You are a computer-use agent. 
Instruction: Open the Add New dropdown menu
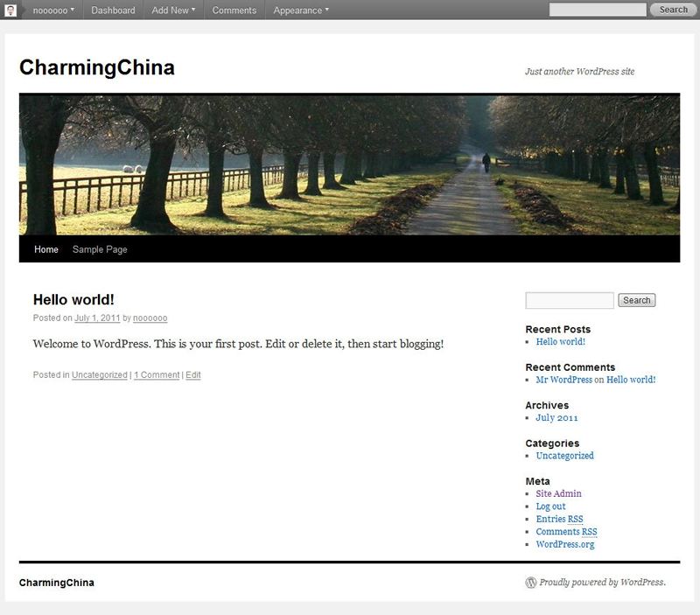pos(171,10)
